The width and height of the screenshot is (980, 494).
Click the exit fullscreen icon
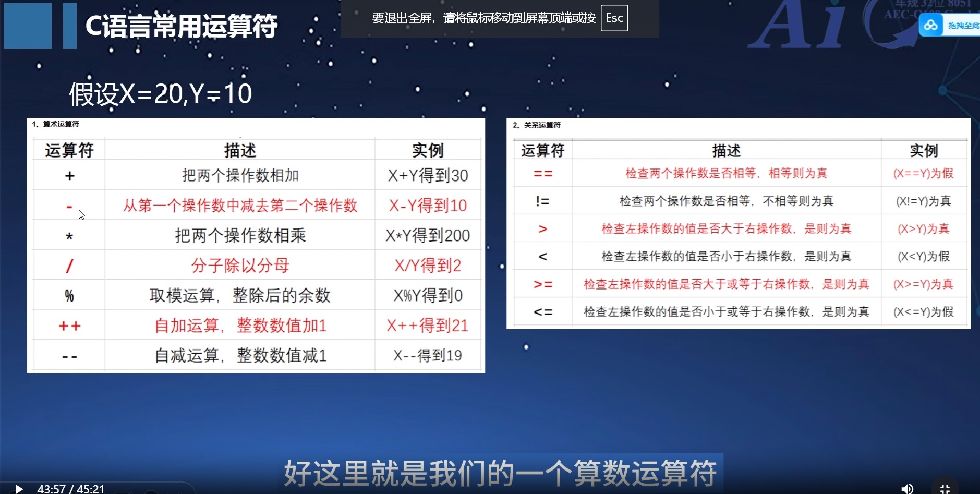point(945,489)
